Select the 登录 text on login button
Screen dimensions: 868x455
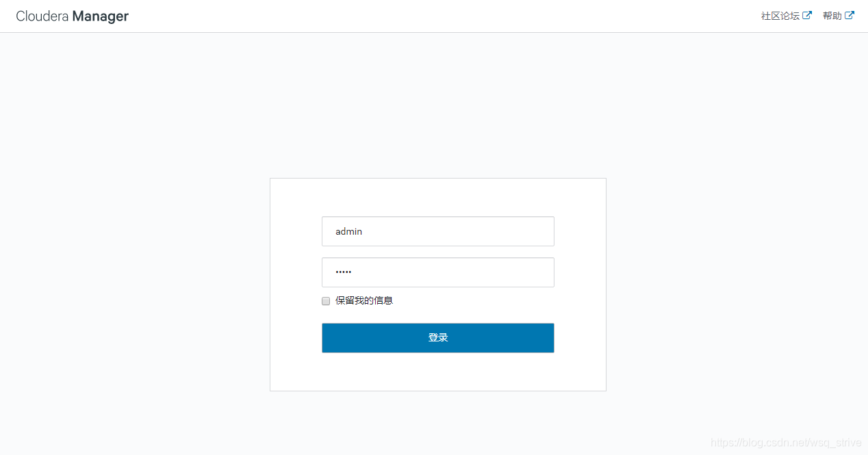pyautogui.click(x=438, y=338)
